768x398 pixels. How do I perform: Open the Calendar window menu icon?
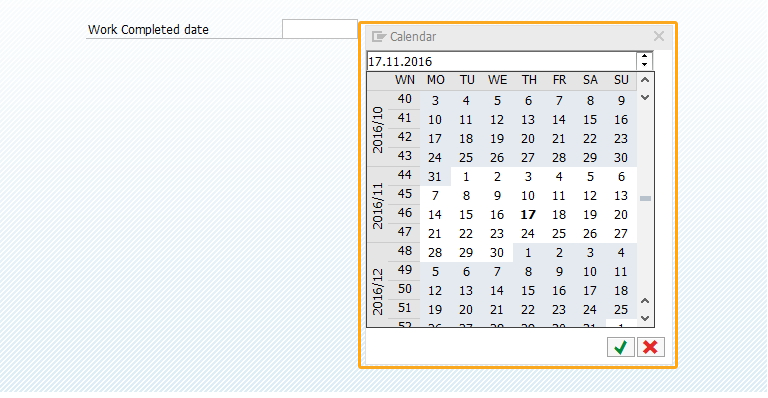pos(379,37)
